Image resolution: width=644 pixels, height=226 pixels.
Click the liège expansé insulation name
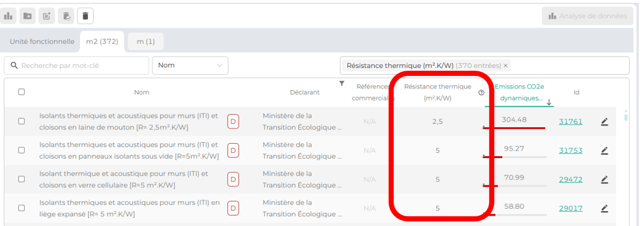click(129, 209)
